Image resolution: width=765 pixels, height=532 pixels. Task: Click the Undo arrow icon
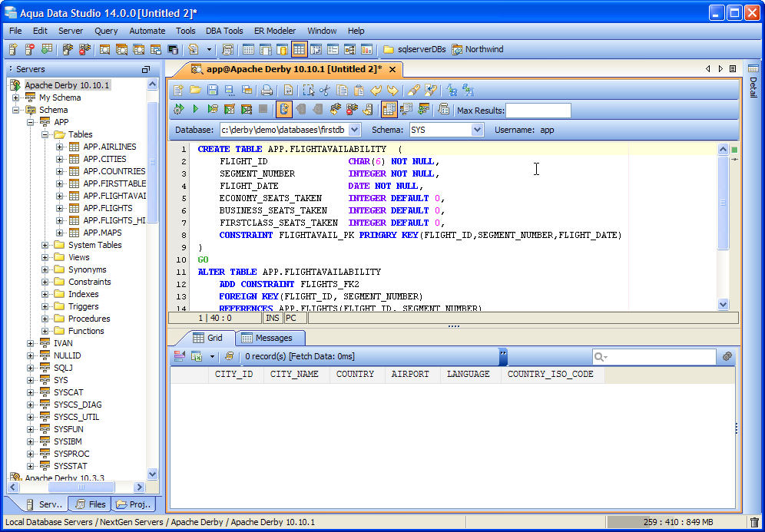(x=376, y=90)
